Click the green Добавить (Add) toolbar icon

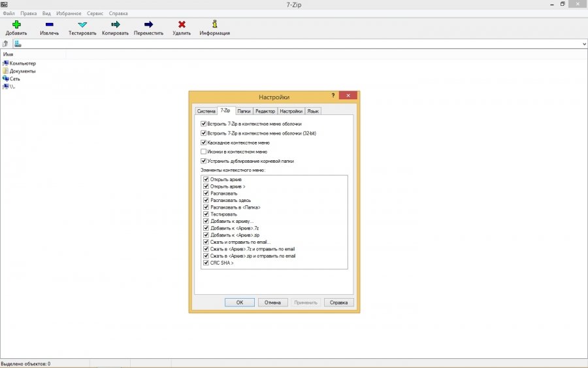(x=16, y=24)
